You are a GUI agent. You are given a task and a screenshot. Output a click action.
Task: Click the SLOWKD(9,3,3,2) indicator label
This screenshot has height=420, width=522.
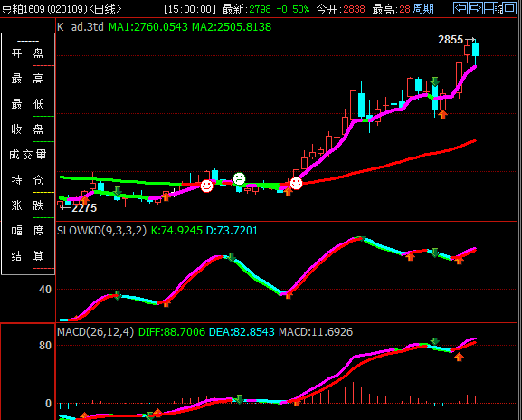pyautogui.click(x=101, y=231)
